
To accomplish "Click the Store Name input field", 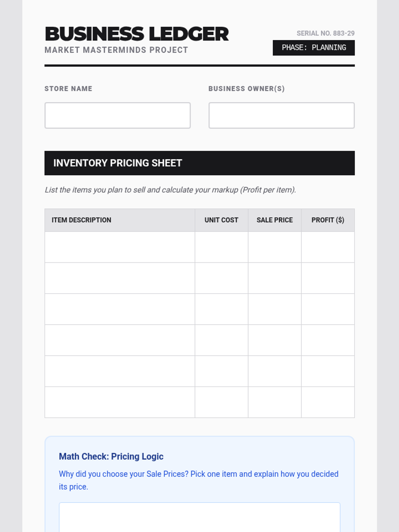I will tap(117, 115).
